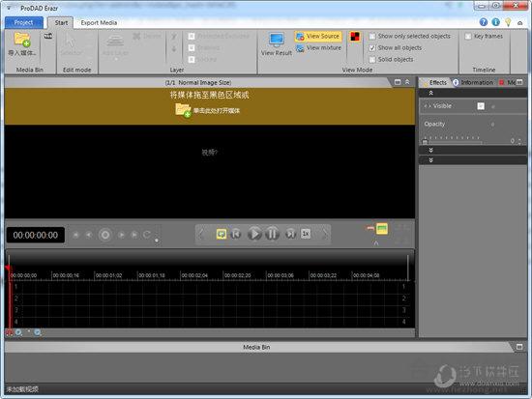Click the timeline zoom in magnifier

point(18,333)
